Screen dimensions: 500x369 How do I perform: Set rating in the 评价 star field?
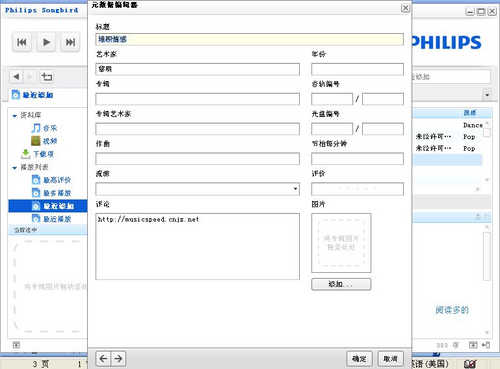tap(357, 189)
